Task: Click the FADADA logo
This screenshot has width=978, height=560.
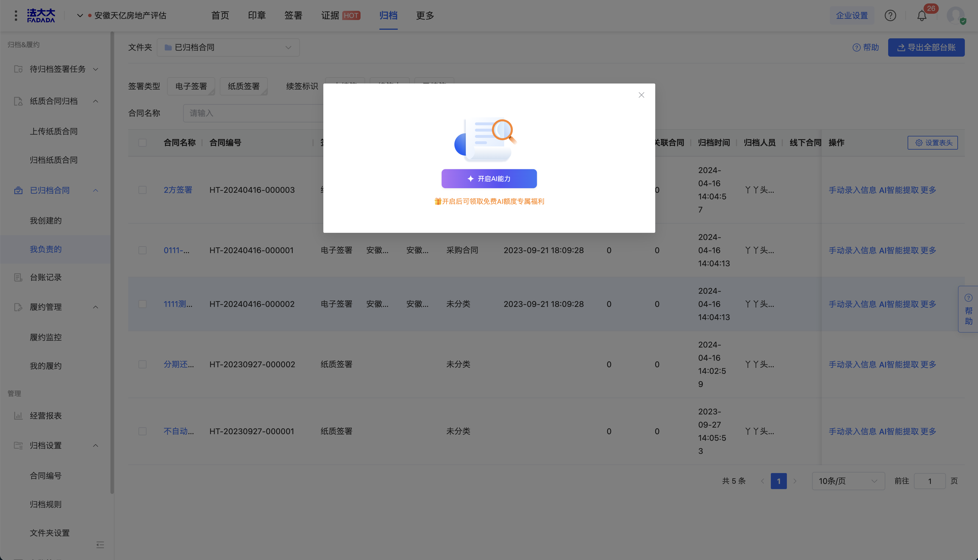Action: point(41,16)
